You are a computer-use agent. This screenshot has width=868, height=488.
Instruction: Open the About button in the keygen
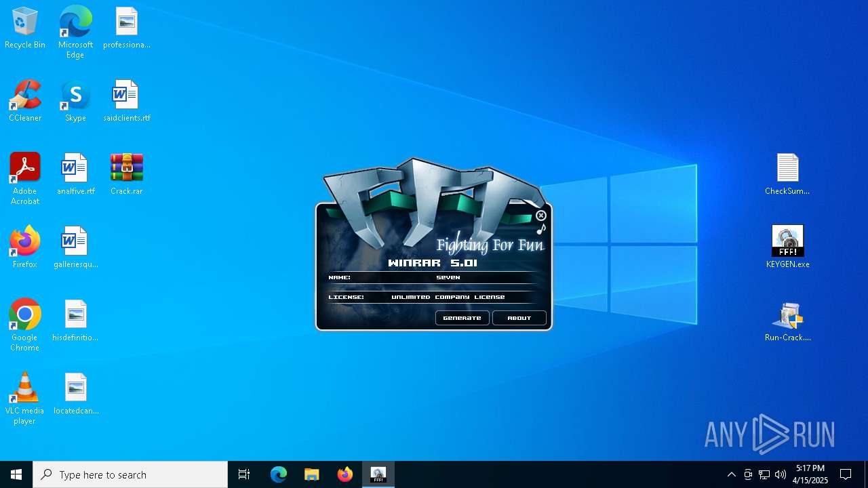[x=519, y=318]
